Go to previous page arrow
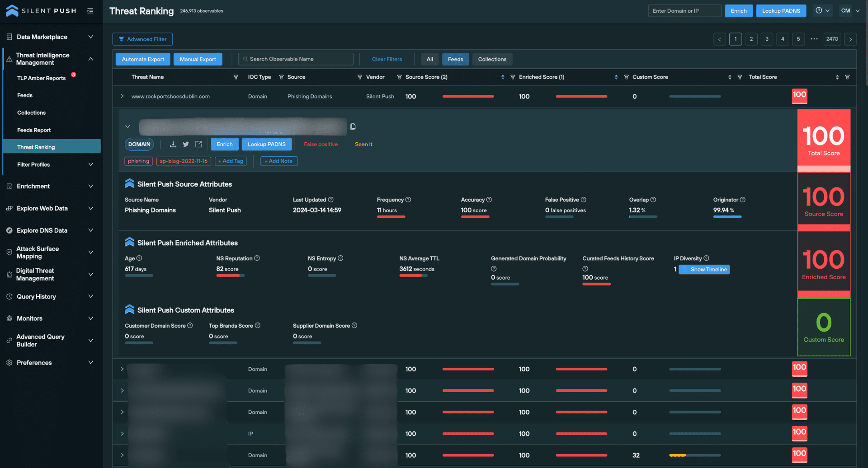 click(x=720, y=39)
